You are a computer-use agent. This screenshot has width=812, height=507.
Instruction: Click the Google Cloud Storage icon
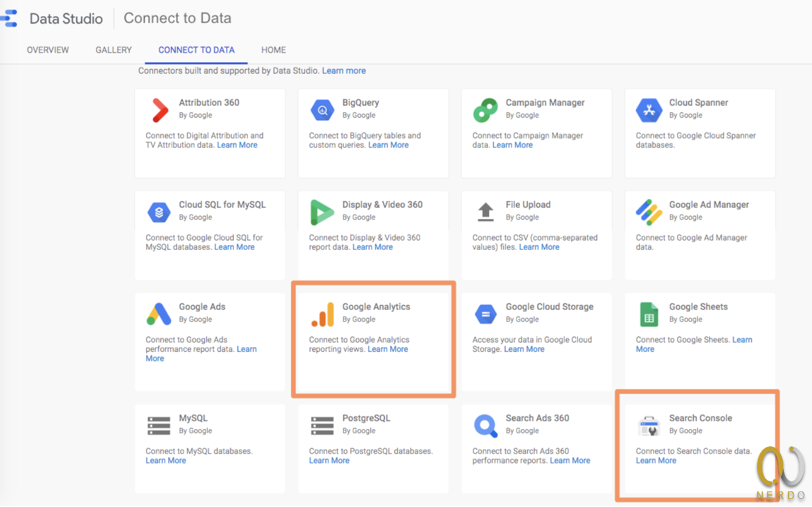tap(485, 314)
